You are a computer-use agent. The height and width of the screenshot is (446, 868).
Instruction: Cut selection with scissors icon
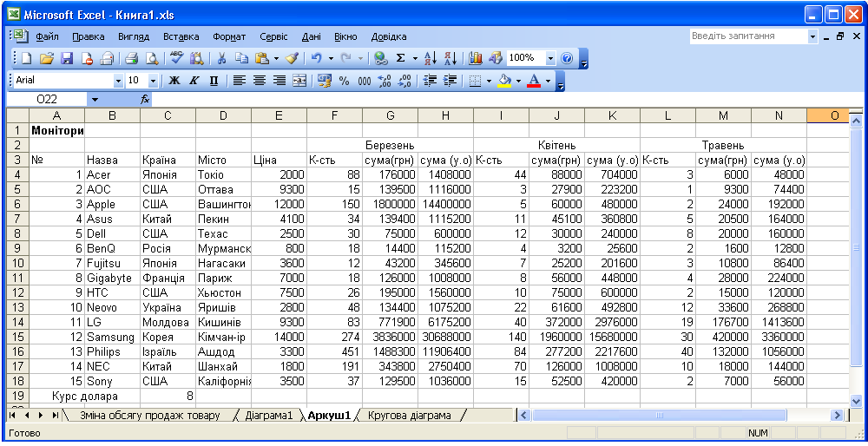pyautogui.click(x=221, y=58)
